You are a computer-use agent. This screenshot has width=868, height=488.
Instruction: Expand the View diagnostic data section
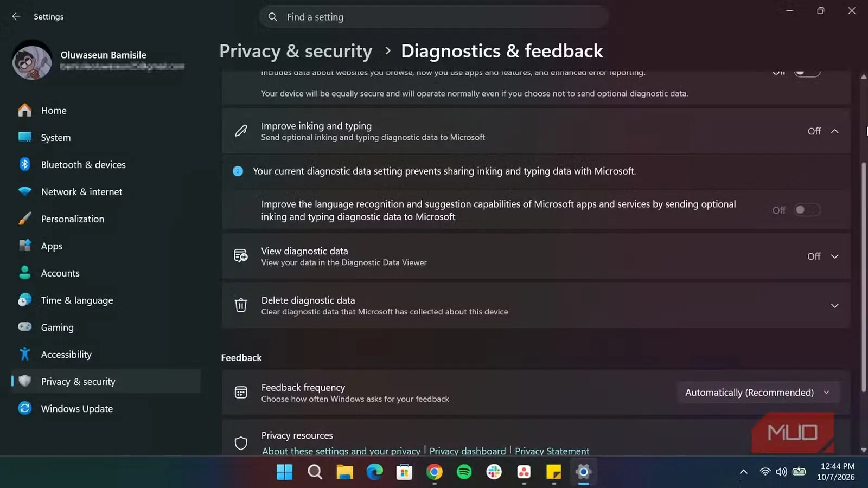[x=834, y=256]
